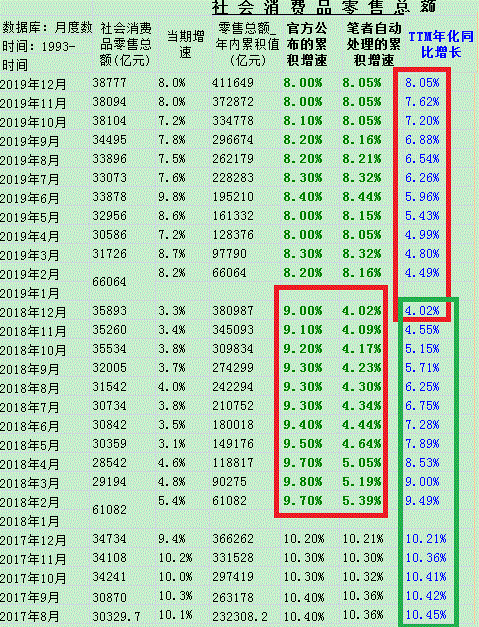Click the 当期增速 column header
The height and width of the screenshot is (627, 479).
185,44
